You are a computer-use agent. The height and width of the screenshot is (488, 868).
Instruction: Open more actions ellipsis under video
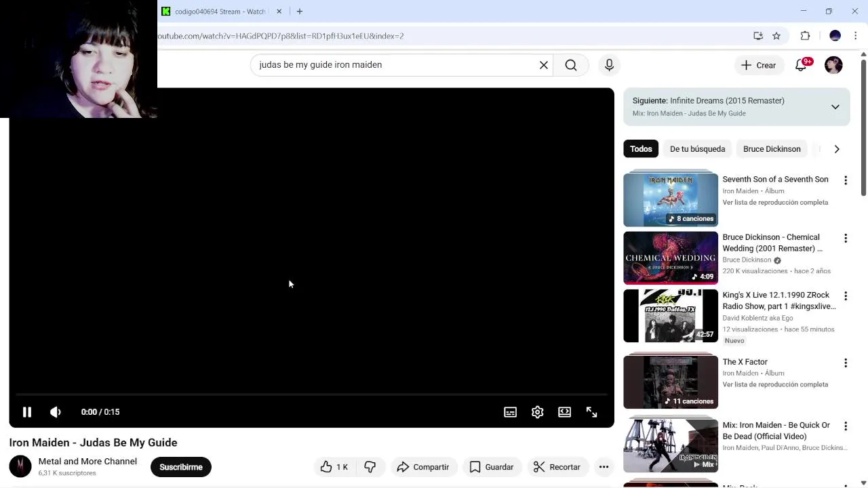tap(604, 467)
